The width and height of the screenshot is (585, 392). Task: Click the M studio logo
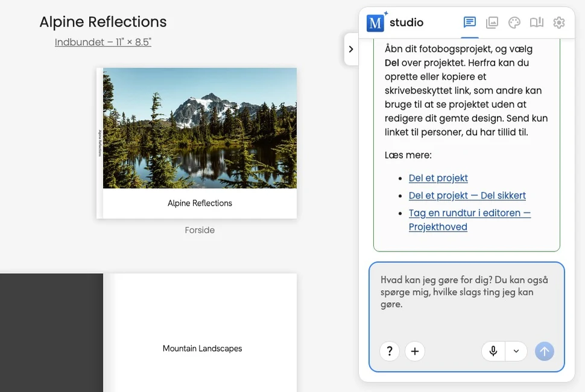395,22
